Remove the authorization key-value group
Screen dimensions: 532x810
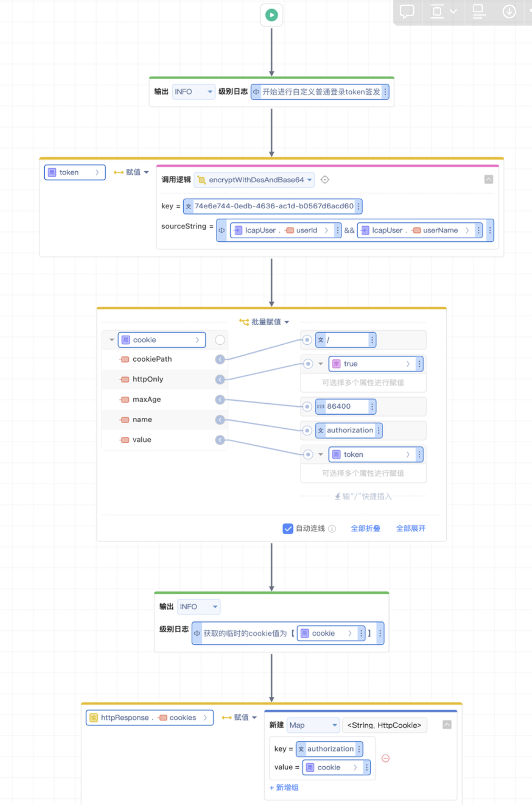[386, 758]
